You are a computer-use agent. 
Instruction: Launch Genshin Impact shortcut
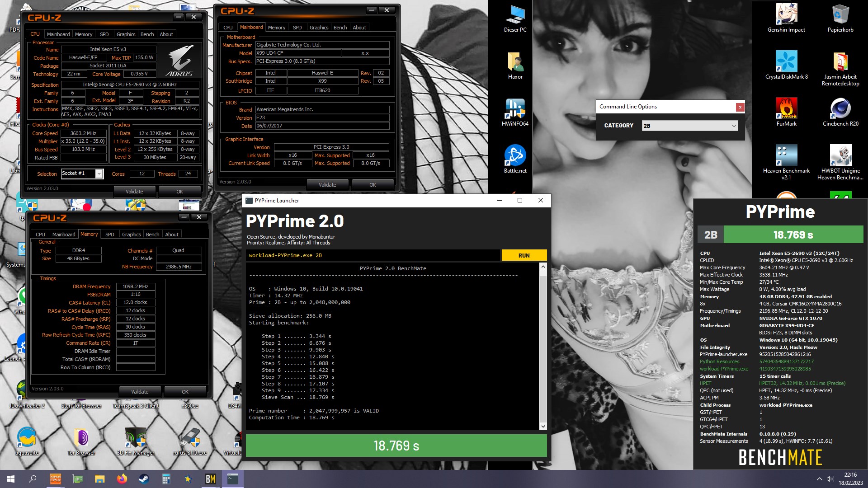[786, 18]
